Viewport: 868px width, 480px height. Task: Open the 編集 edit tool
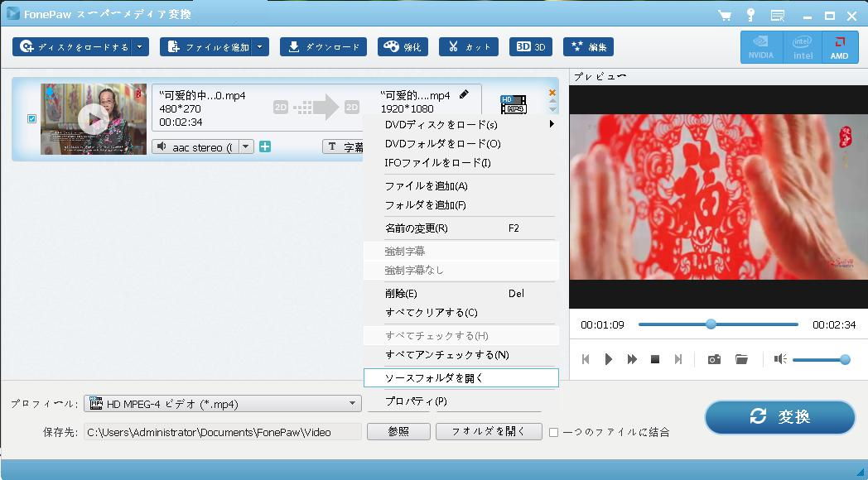(588, 47)
